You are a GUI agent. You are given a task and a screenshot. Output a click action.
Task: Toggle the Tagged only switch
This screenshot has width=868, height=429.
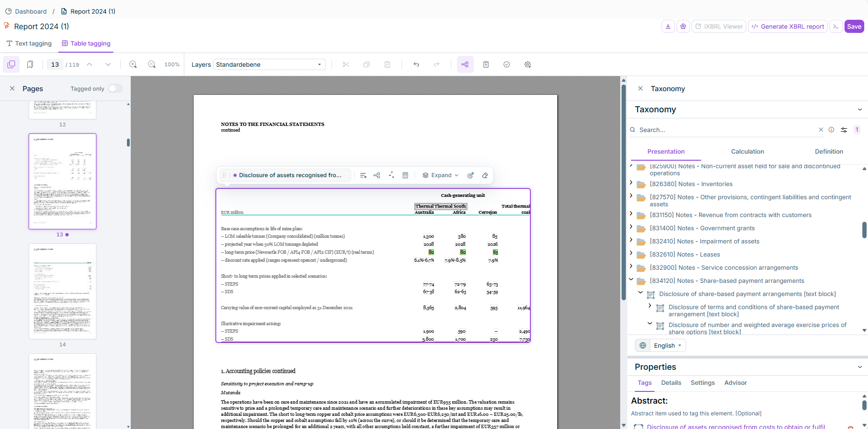115,88
